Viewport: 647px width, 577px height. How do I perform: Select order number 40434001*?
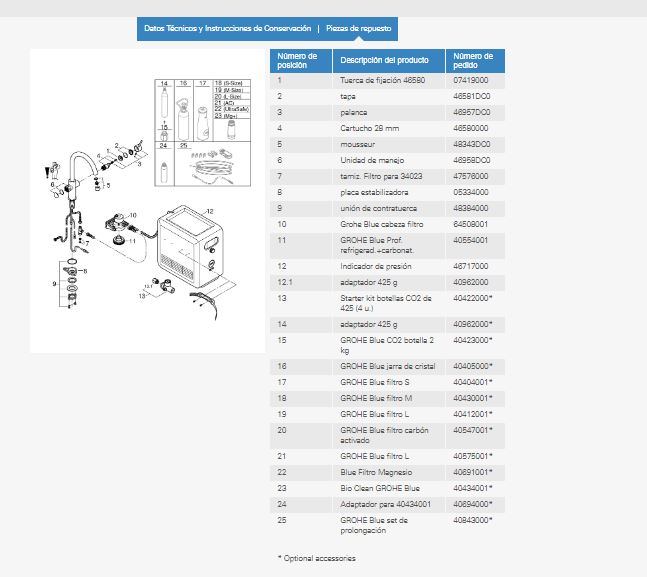(x=473, y=489)
